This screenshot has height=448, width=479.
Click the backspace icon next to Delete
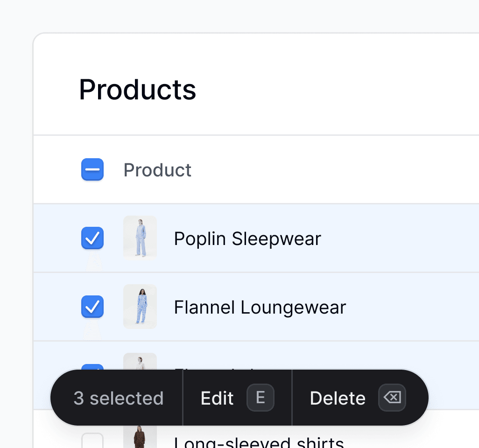point(392,398)
